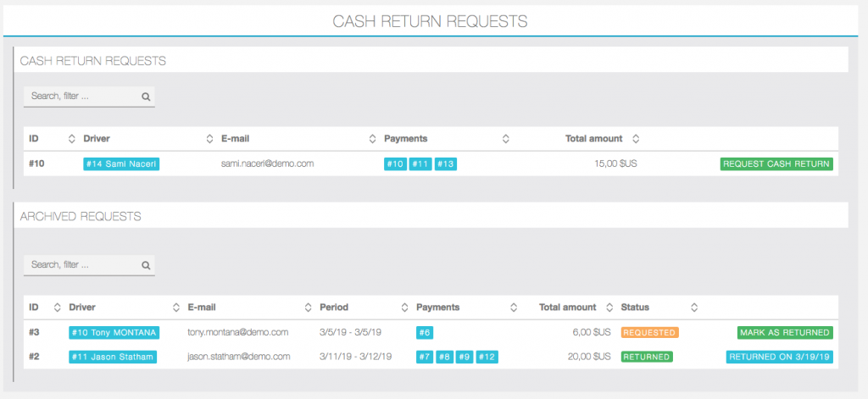Screen dimensions: 868x399
Task: Open payment #6 in archived requests
Action: 425,333
